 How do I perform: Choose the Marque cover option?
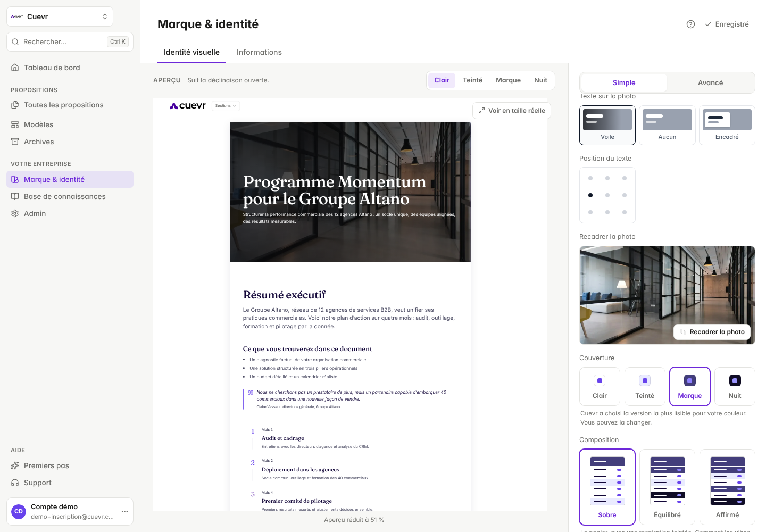(x=690, y=386)
